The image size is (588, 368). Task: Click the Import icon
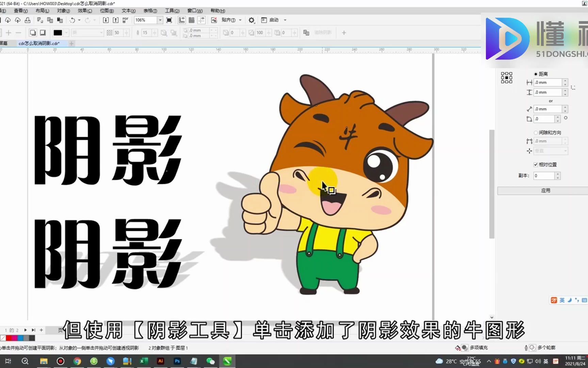pyautogui.click(x=105, y=20)
